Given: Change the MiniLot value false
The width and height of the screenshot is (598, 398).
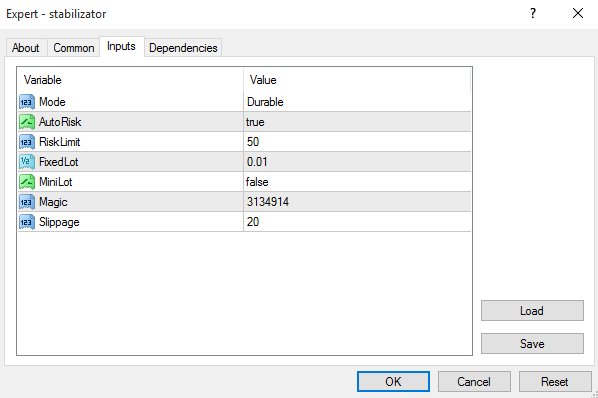Looking at the screenshot, I should (357, 182).
